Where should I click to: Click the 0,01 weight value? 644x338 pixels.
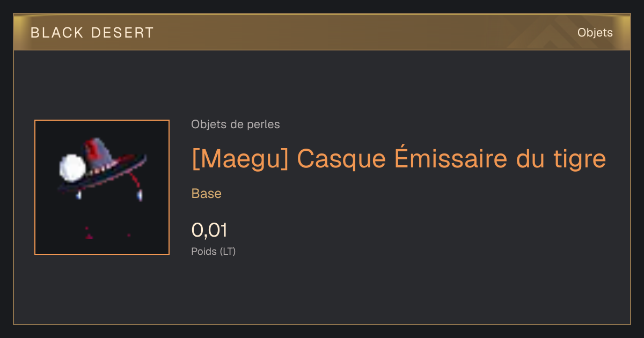[209, 230]
